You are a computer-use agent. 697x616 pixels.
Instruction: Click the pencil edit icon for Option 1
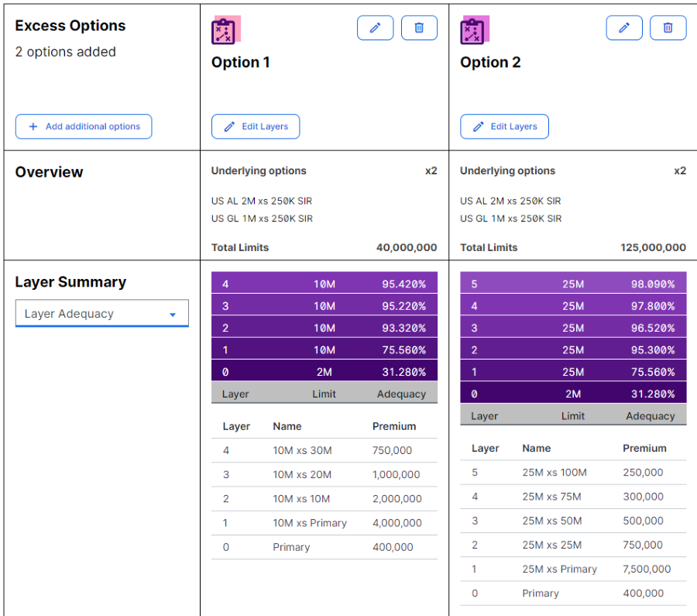[375, 28]
